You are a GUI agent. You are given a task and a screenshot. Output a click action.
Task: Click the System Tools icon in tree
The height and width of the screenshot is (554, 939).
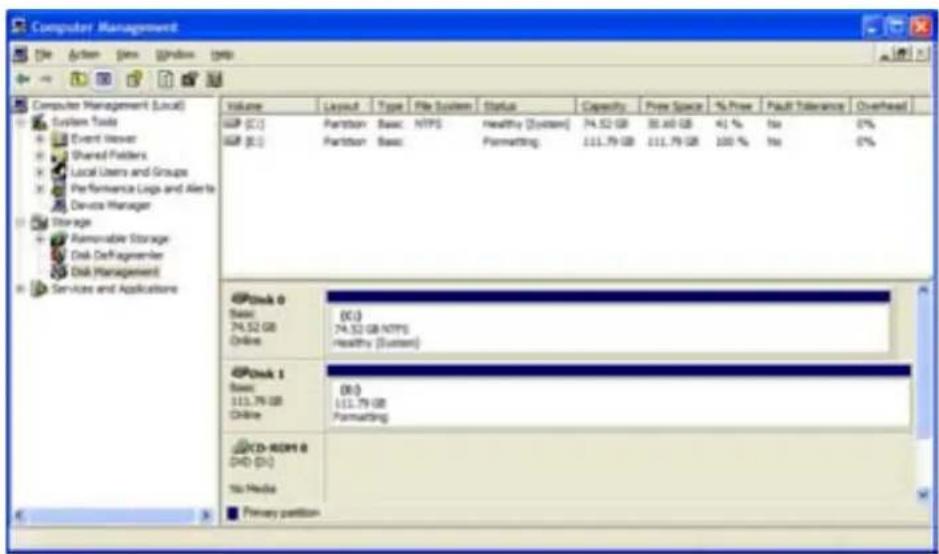click(40, 122)
